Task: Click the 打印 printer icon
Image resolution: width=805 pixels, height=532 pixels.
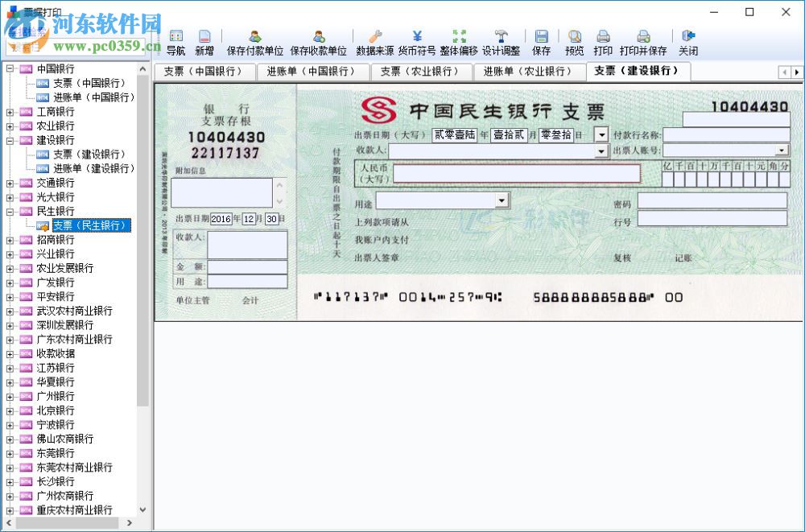Action: pos(603,43)
